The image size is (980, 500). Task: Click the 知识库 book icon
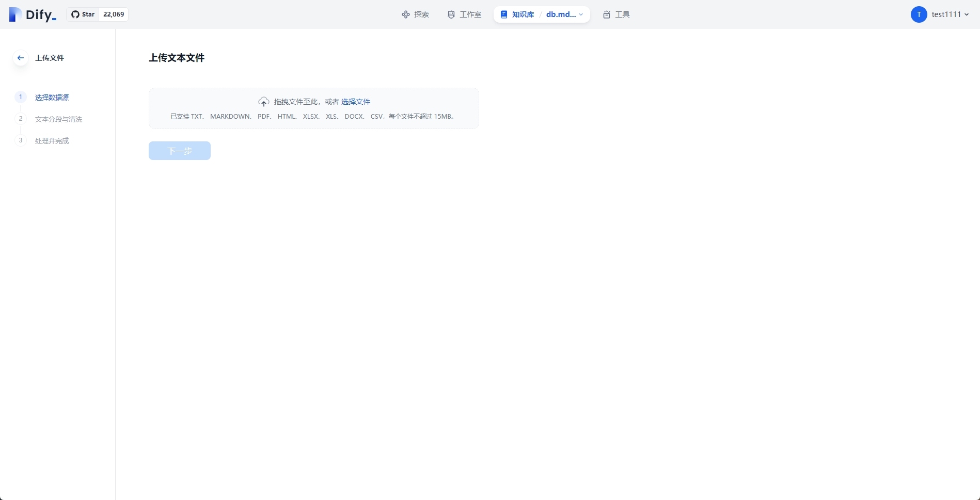(504, 14)
